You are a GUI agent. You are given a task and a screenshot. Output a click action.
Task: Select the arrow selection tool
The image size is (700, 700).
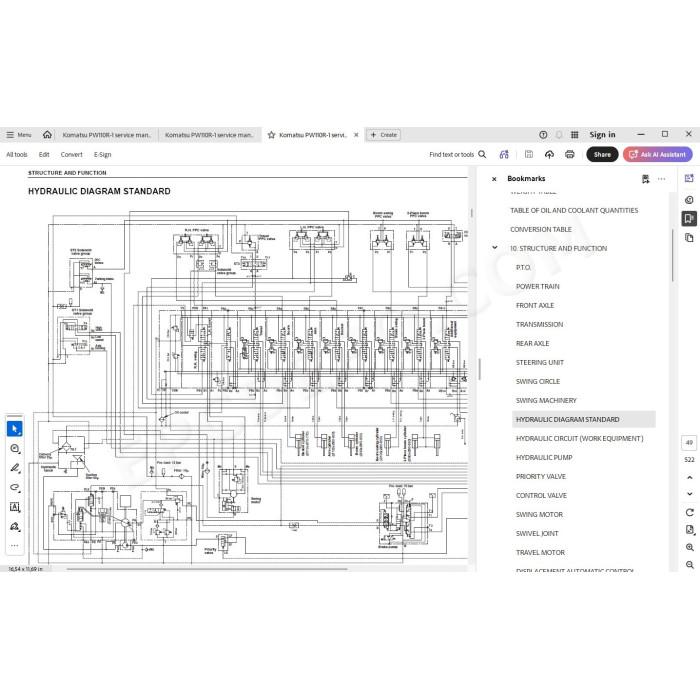15,429
